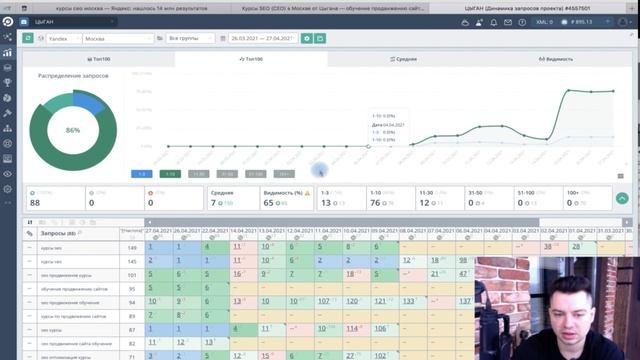The image size is (640, 360).
Task: Open notifications bell
Action: [x=493, y=22]
